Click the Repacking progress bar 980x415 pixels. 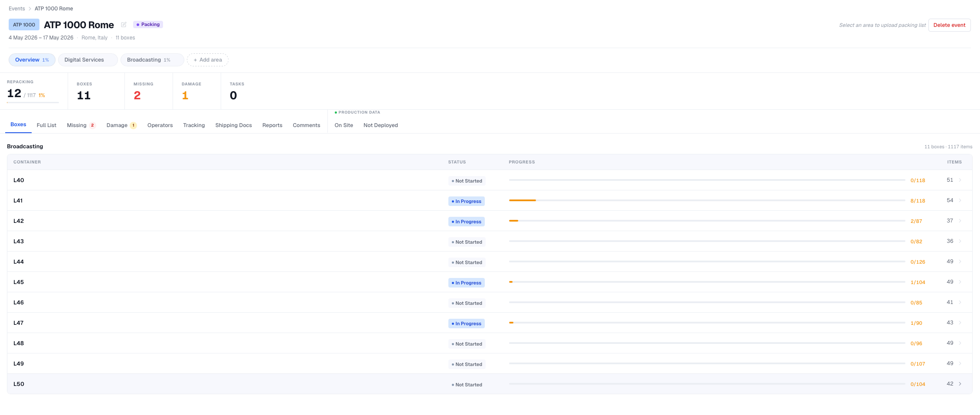tap(33, 102)
